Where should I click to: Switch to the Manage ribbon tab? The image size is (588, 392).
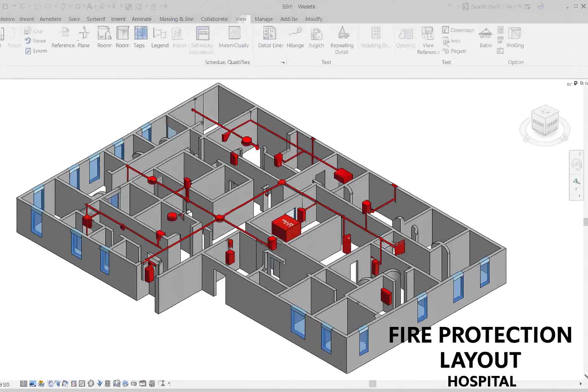click(264, 19)
